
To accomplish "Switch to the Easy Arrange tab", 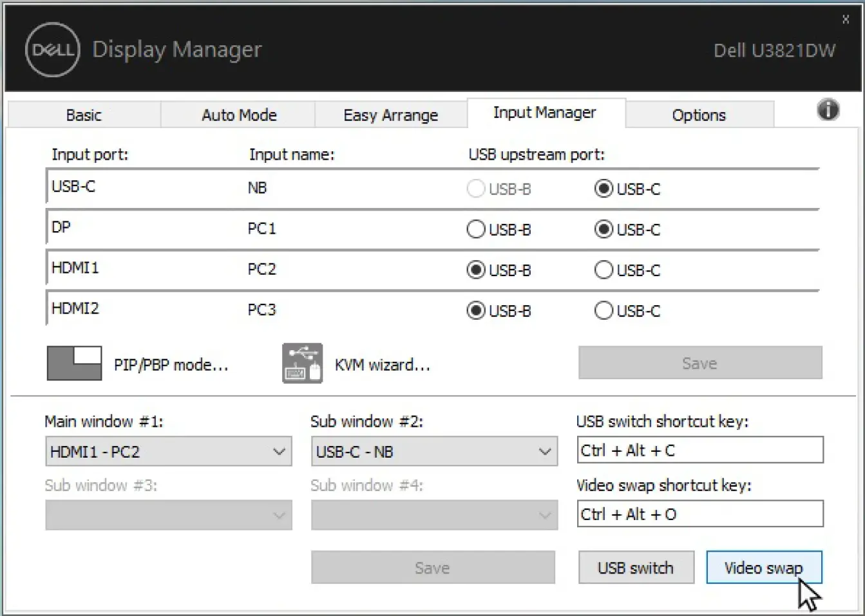I will click(x=390, y=115).
